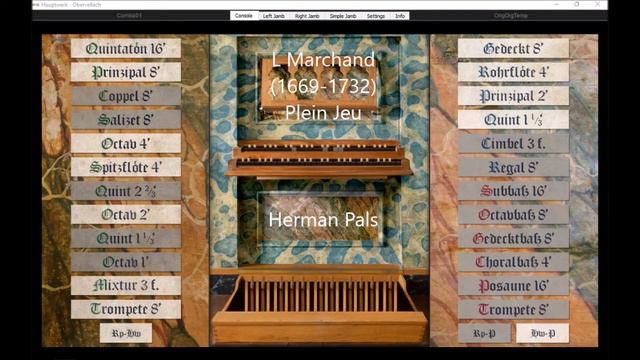
Task: Switch to the Console tab
Action: 244,16
